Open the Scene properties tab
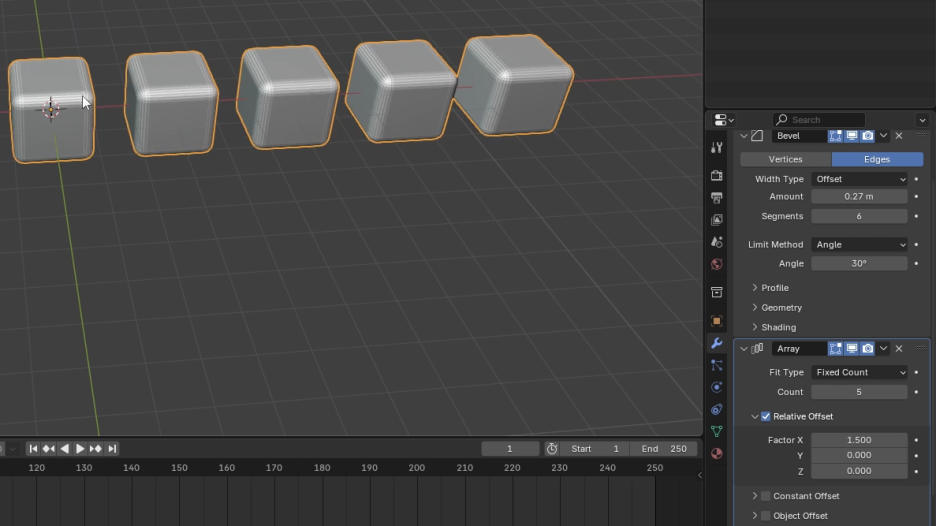 [x=717, y=242]
